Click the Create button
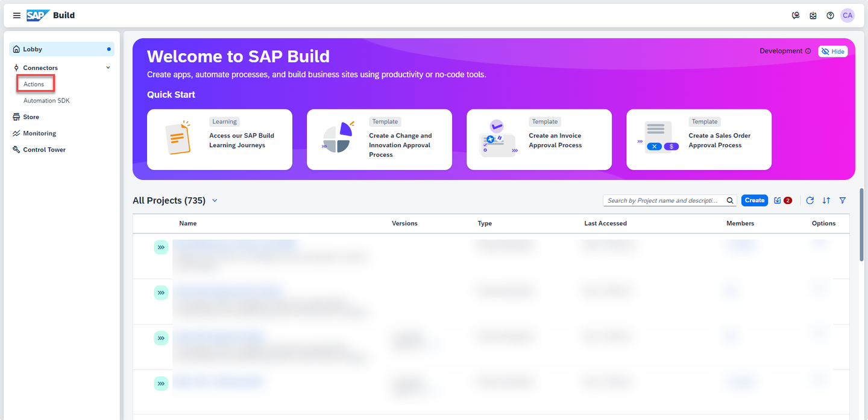The image size is (868, 420). [754, 200]
